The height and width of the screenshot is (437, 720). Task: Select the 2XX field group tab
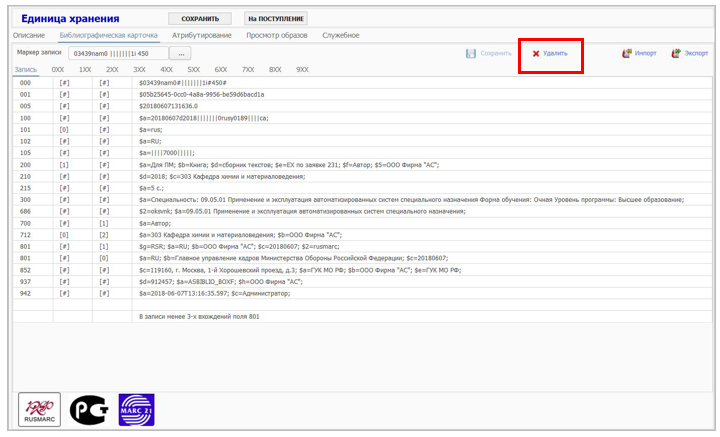click(112, 69)
